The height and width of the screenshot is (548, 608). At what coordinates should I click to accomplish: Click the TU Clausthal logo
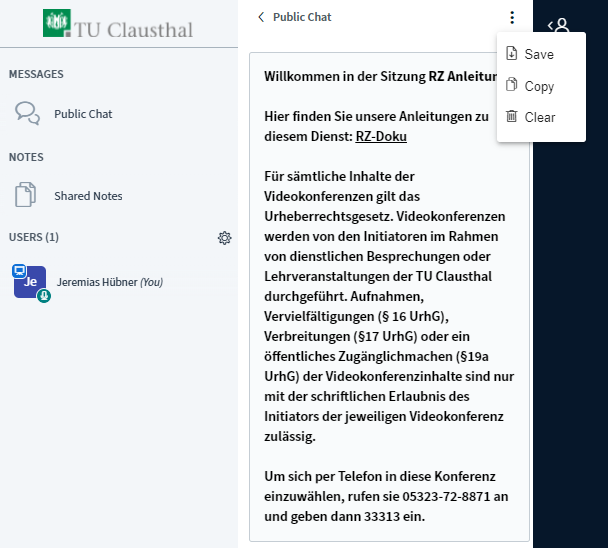119,24
